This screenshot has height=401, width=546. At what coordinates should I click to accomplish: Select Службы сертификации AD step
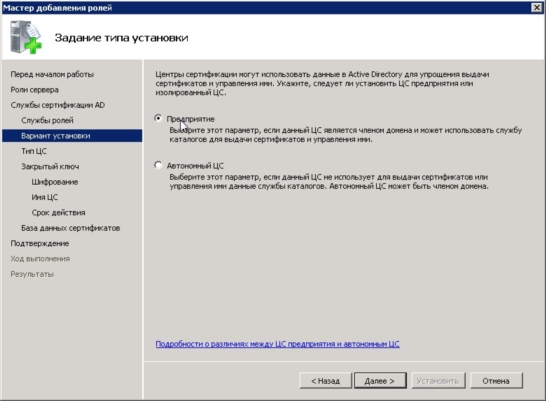pos(58,105)
